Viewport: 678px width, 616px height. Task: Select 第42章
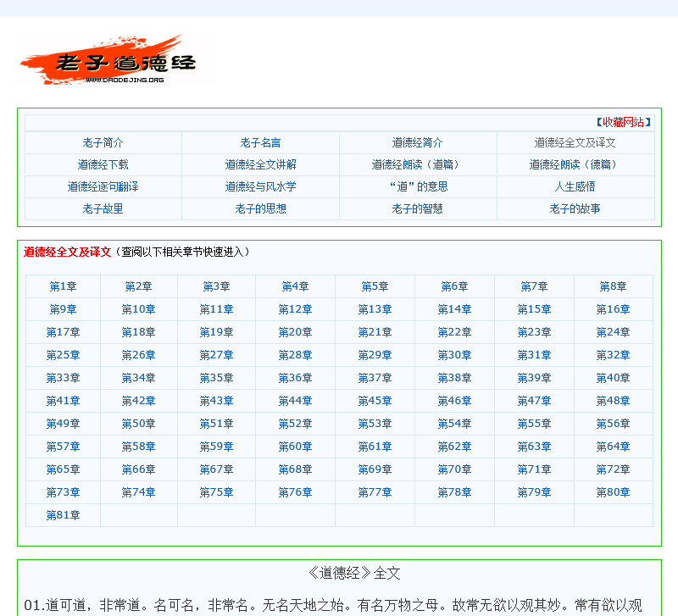[138, 401]
